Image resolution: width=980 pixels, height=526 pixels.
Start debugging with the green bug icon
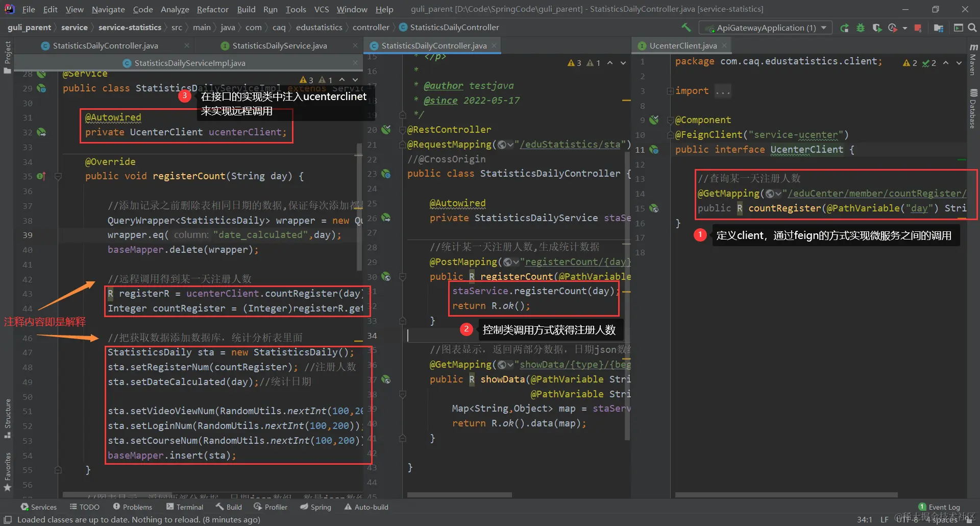click(861, 28)
